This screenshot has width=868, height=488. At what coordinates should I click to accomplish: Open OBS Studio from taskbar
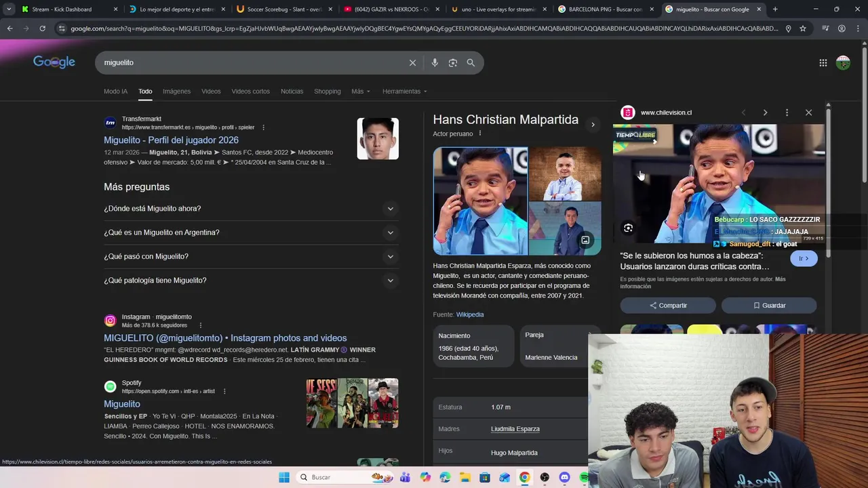545,477
